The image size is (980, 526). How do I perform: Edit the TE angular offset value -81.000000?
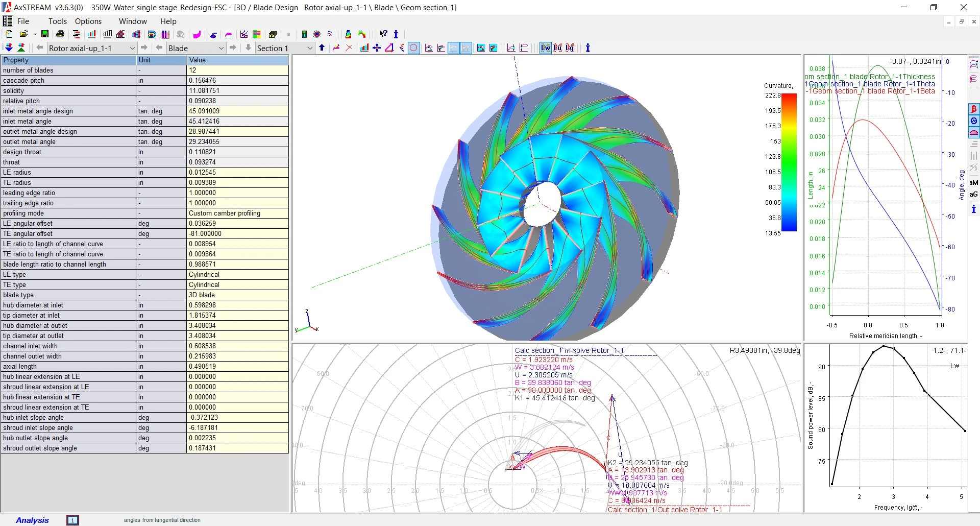click(238, 233)
